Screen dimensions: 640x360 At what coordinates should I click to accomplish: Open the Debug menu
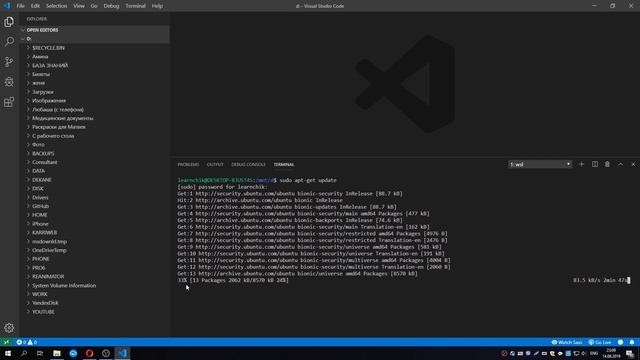coord(111,6)
